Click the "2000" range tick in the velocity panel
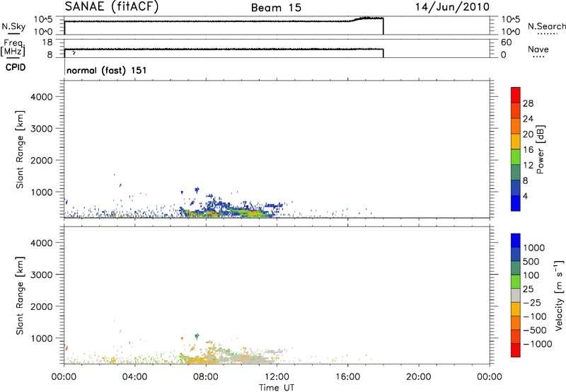 (42, 306)
